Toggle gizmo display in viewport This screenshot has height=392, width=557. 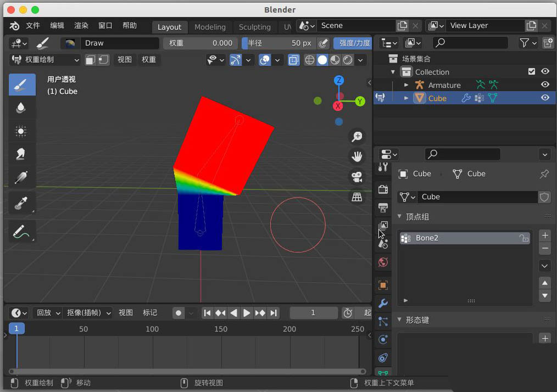coord(236,60)
